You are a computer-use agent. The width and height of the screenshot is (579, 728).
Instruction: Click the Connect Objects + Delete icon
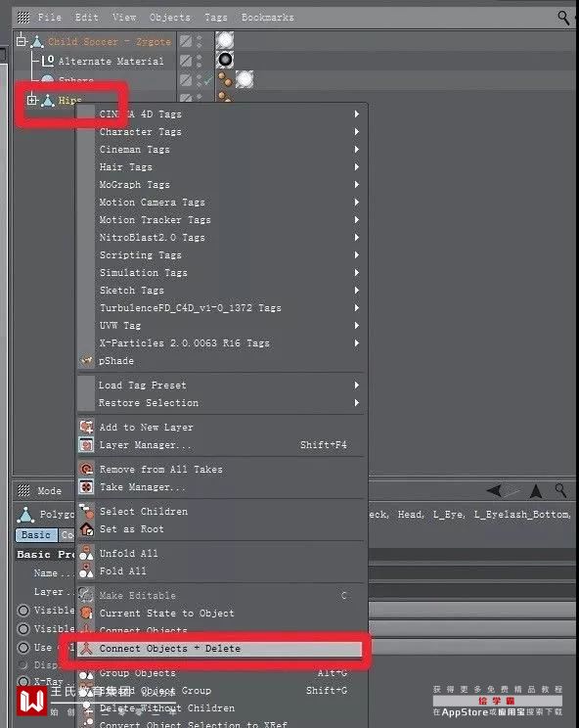(x=86, y=648)
